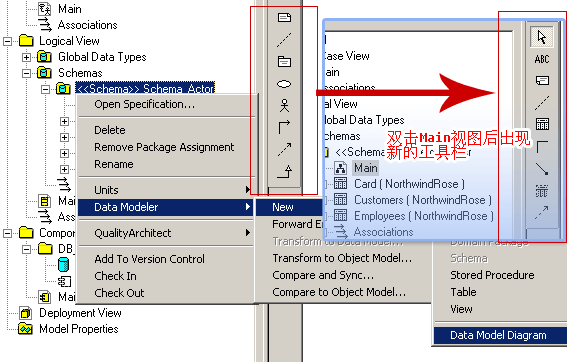Select the ABC Text Box tool
Image resolution: width=567 pixels, height=362 pixels.
[542, 59]
